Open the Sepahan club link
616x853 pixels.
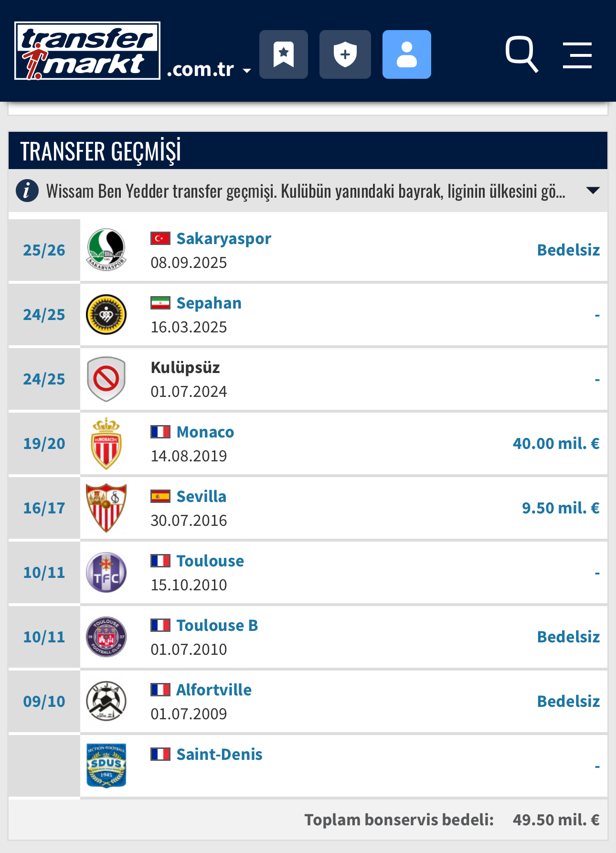click(209, 303)
